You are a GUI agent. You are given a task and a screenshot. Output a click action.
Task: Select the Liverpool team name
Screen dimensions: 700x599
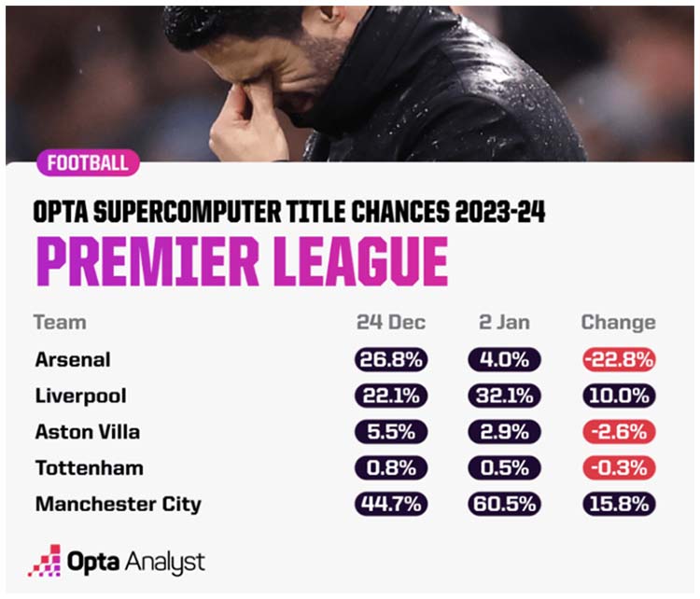click(x=81, y=397)
